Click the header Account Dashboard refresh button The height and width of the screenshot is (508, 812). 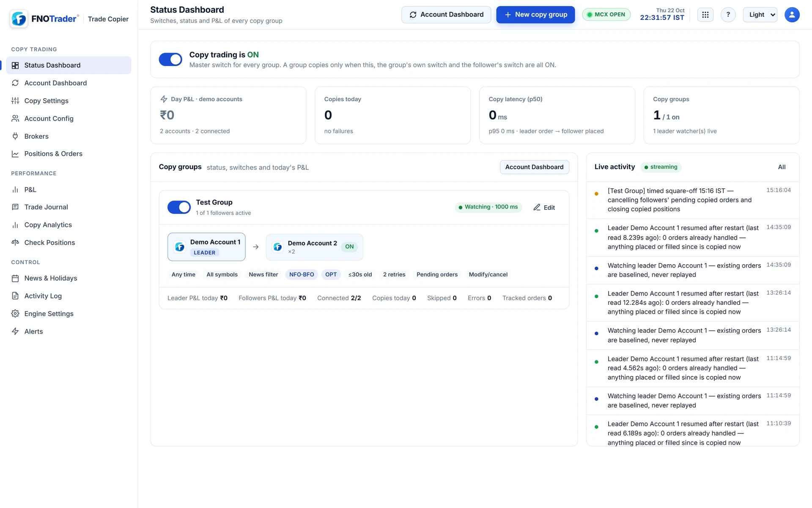pyautogui.click(x=446, y=15)
